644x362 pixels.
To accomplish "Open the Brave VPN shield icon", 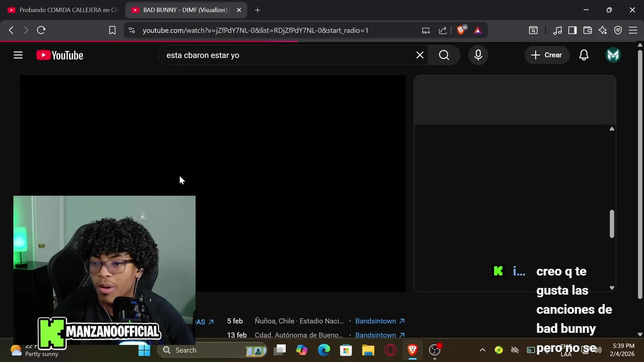I will click(618, 30).
